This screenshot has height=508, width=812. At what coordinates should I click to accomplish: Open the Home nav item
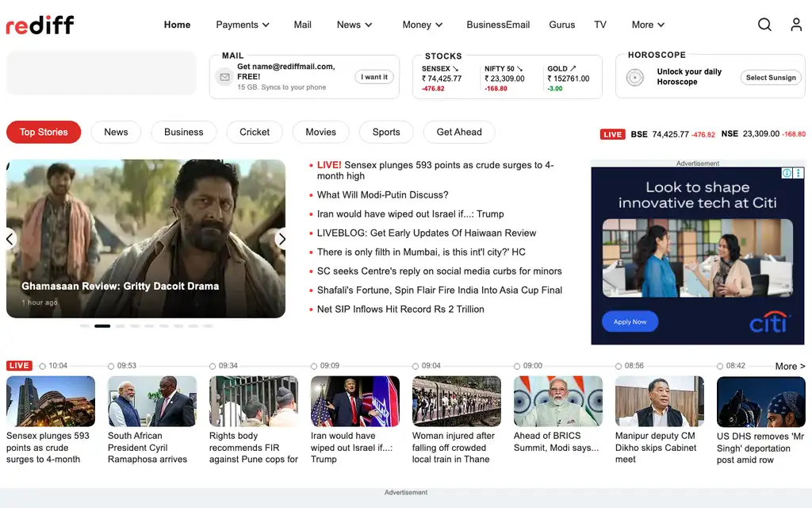tap(177, 25)
